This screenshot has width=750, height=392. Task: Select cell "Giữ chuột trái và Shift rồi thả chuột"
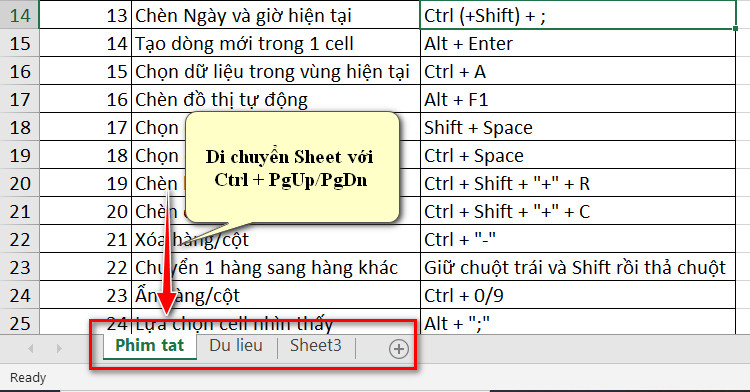578,267
